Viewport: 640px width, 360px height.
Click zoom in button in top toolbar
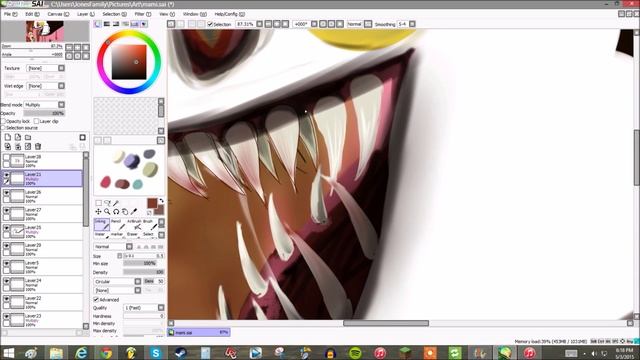277,24
